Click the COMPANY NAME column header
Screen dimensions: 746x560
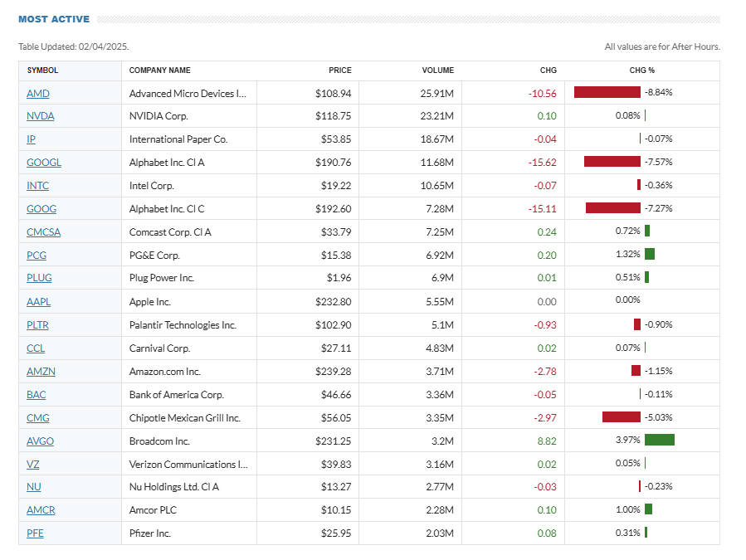[x=160, y=71]
